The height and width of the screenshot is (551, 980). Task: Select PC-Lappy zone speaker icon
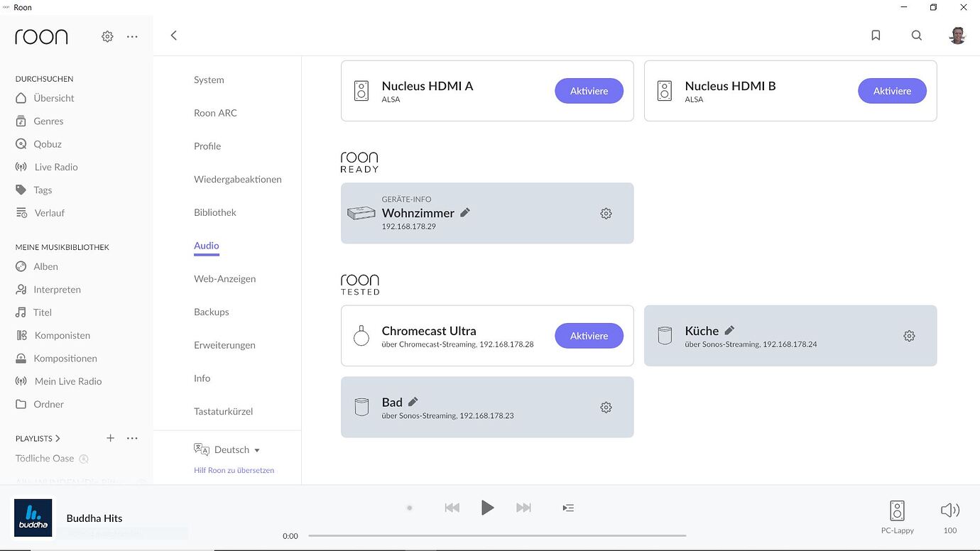[898, 511]
